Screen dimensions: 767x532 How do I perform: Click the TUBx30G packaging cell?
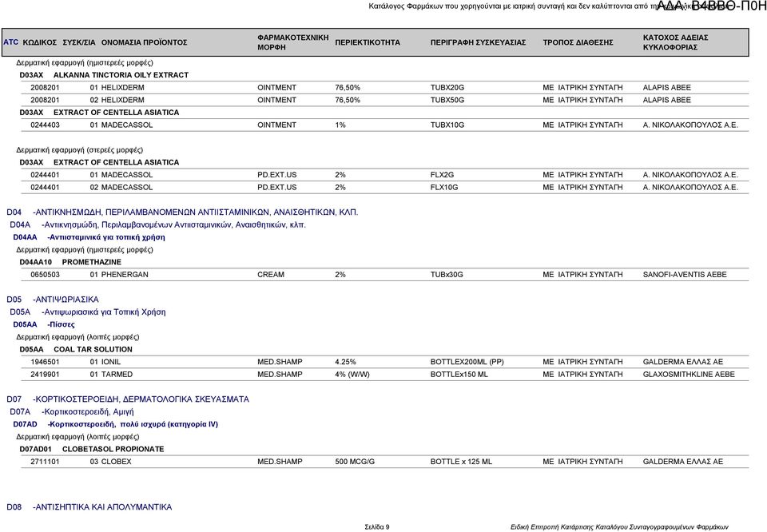pyautogui.click(x=447, y=274)
